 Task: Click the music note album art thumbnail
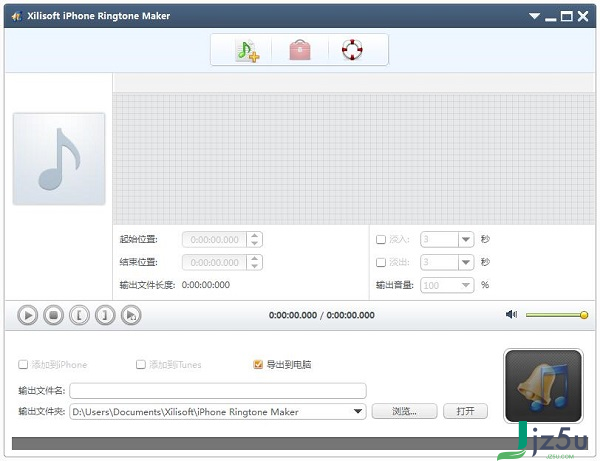[59, 159]
